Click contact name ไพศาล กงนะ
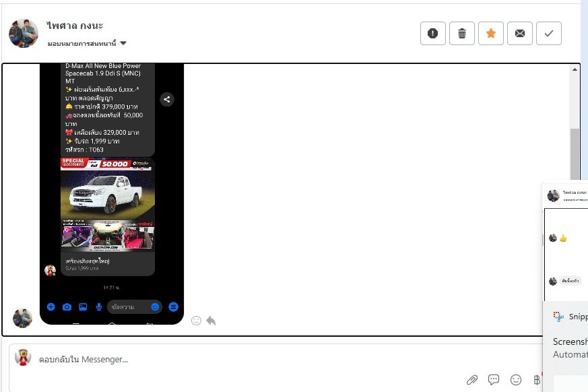The height and width of the screenshot is (392, 588). 75,26
